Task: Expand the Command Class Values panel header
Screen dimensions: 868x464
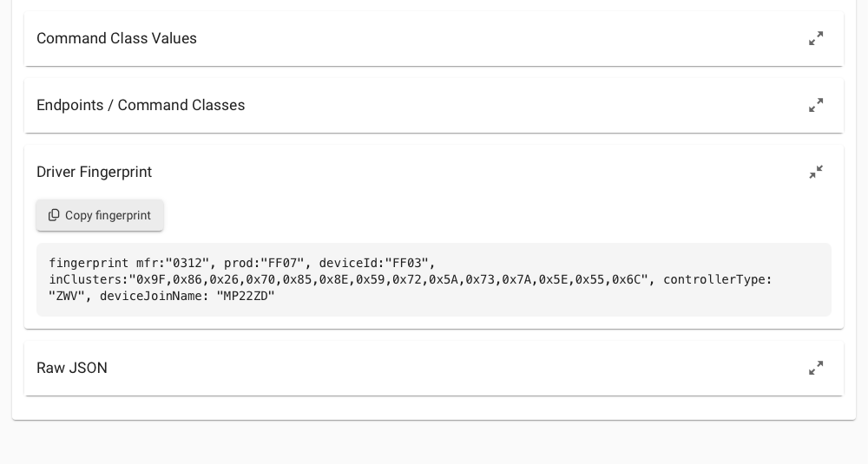Action: coord(116,38)
